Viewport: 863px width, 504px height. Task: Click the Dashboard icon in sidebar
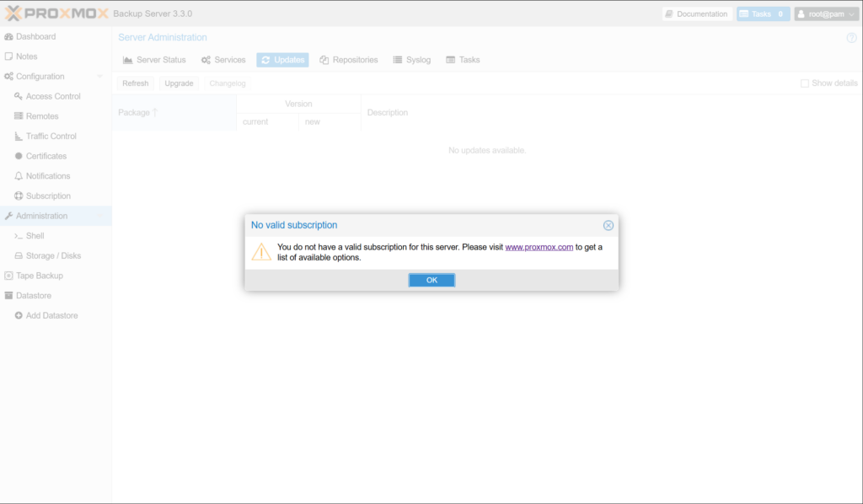pyautogui.click(x=8, y=36)
